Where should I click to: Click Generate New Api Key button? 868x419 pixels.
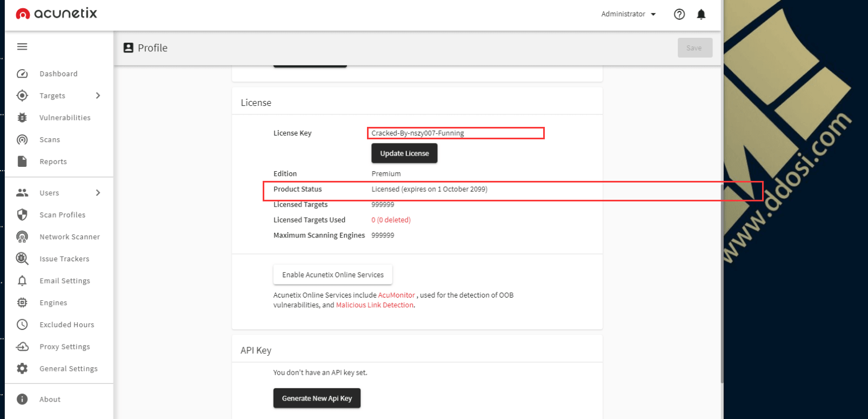(317, 398)
